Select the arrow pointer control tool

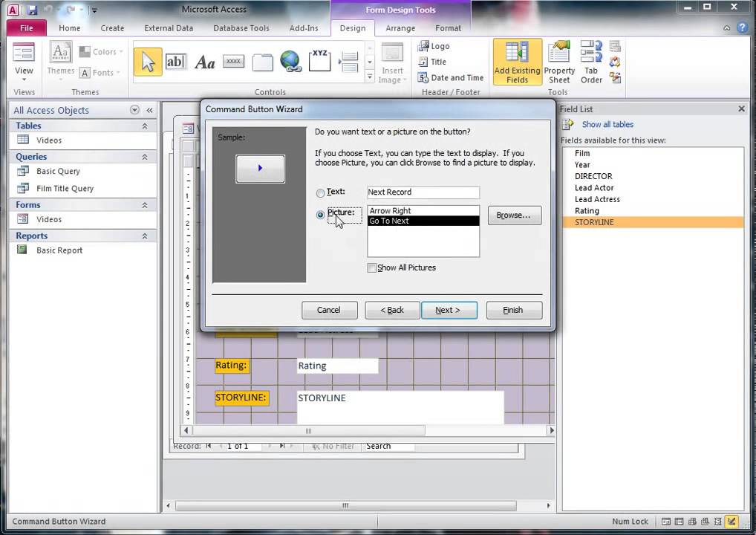[x=148, y=62]
